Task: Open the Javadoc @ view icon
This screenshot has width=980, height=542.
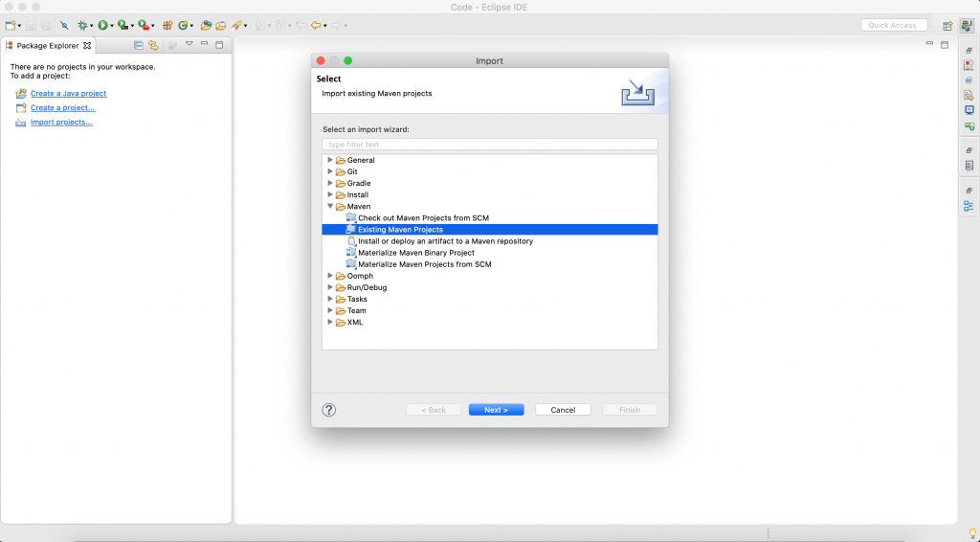Action: tap(969, 80)
